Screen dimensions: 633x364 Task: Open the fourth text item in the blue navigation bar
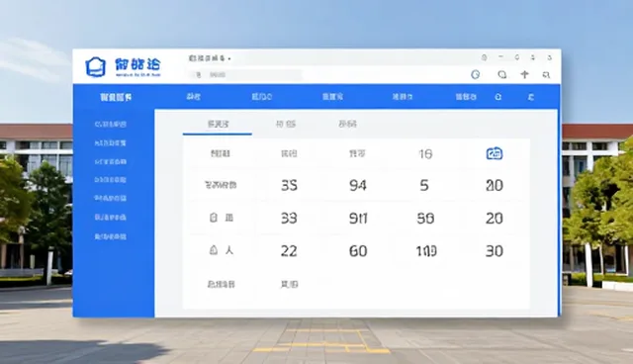[403, 97]
